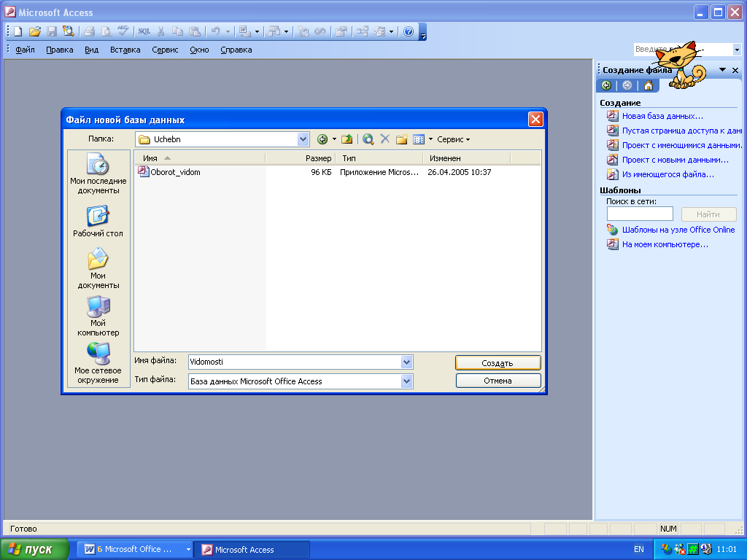The height and width of the screenshot is (560, 747).
Task: Open the Файл menu
Action: coord(25,50)
